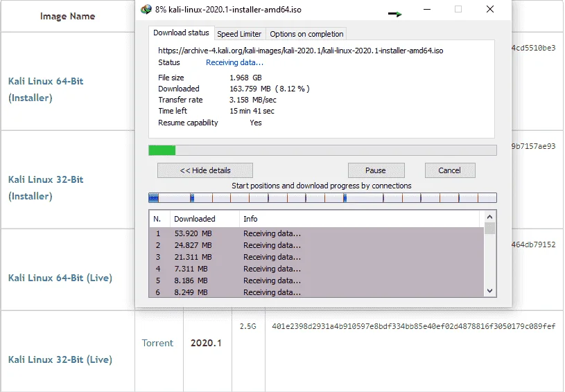Image resolution: width=565 pixels, height=392 pixels.
Task: Click the N. column header
Action: pos(159,219)
